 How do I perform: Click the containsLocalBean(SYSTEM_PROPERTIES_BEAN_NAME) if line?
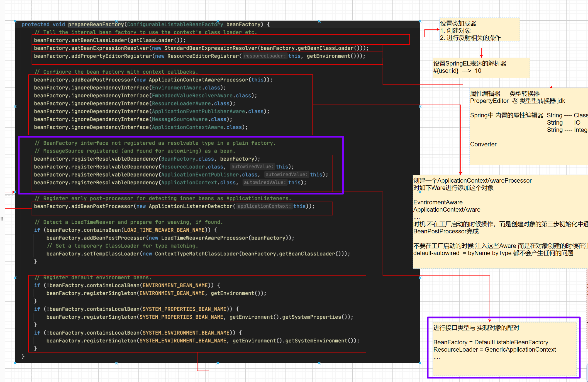click(x=136, y=309)
